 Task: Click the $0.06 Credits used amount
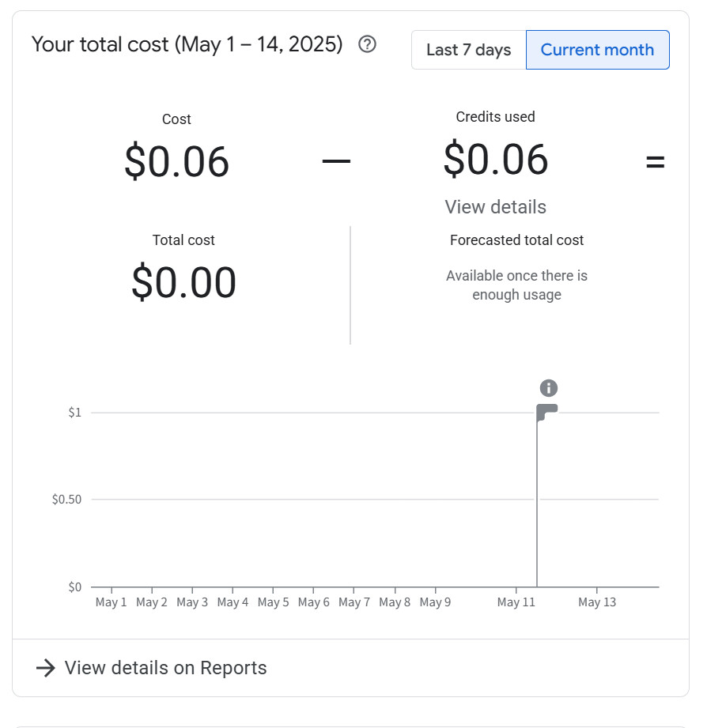pos(495,159)
